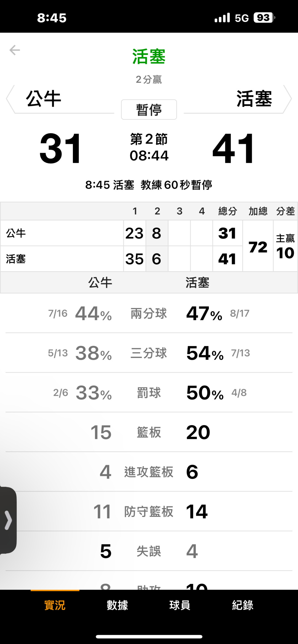Tap the 活塞 score 41
The height and width of the screenshot is (644, 298).
233,149
